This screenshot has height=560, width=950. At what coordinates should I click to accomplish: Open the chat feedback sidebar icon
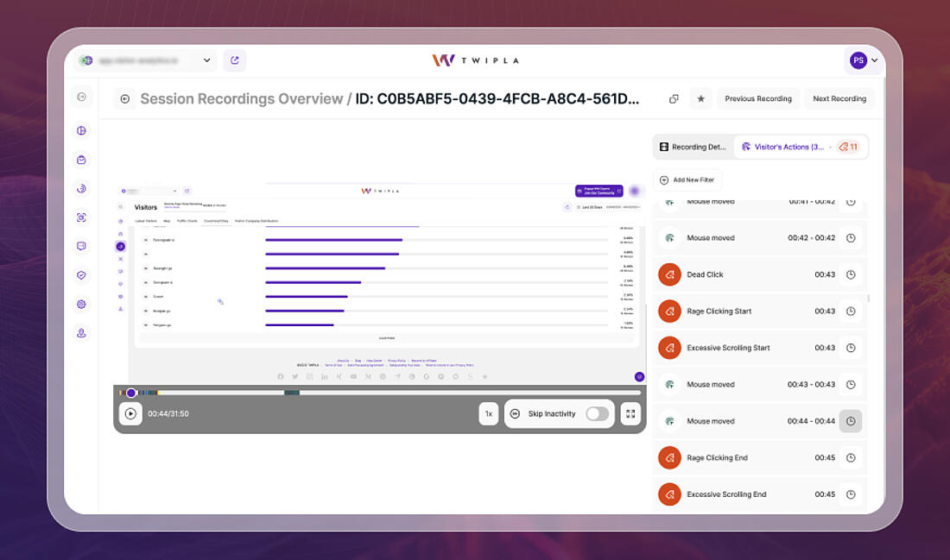(x=82, y=246)
